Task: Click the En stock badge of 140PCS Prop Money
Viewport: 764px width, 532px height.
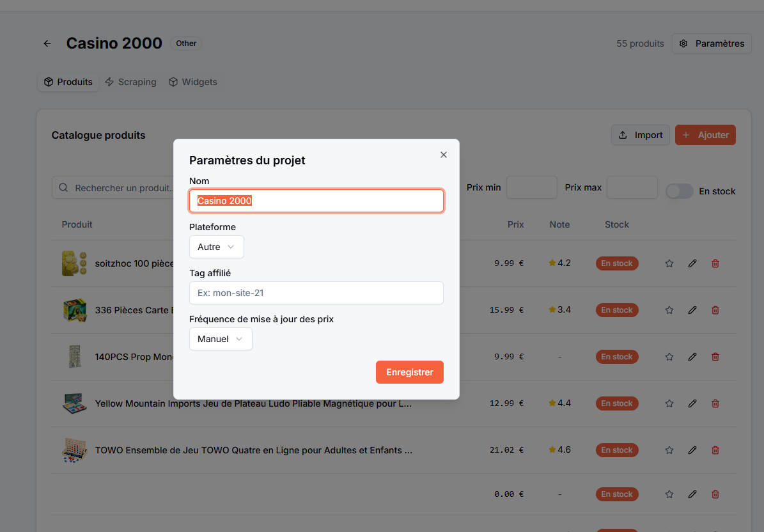Action: tap(617, 357)
